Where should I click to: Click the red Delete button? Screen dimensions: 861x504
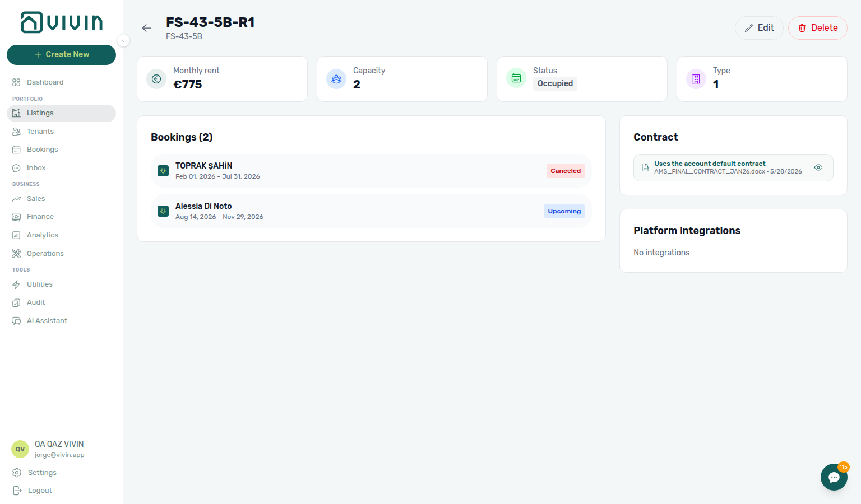tap(817, 28)
